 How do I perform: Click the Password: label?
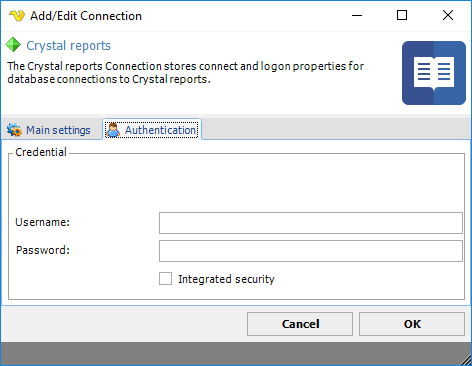pos(43,250)
